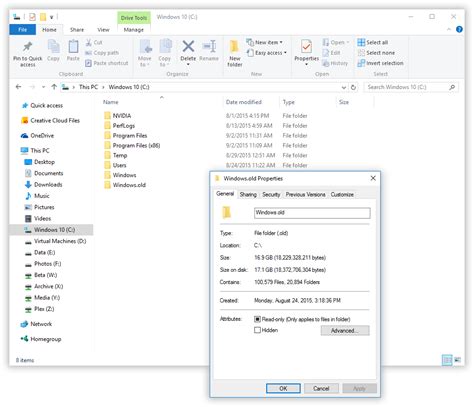474x407 pixels.
Task: Select the NVIDIA folder
Action: pos(118,116)
